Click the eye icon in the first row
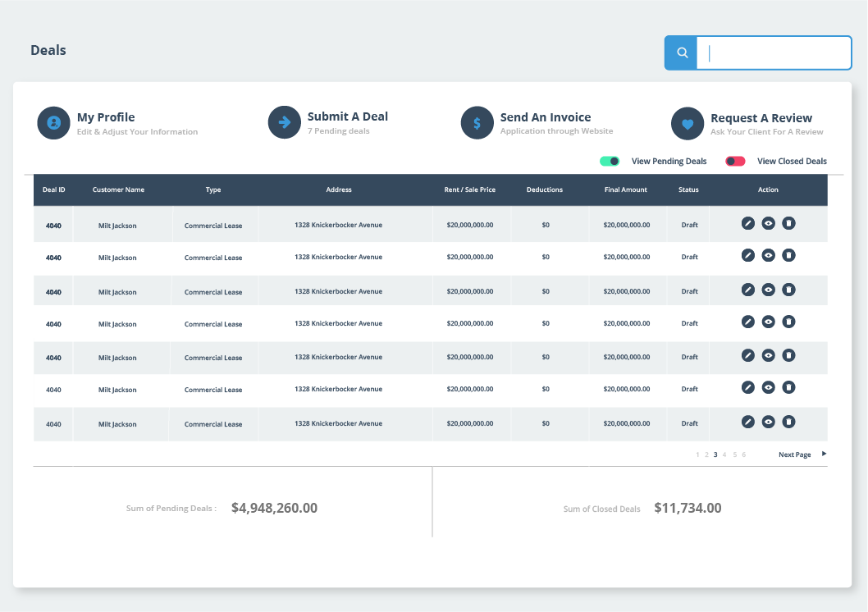Viewport: 868px width, 612px height. (768, 223)
